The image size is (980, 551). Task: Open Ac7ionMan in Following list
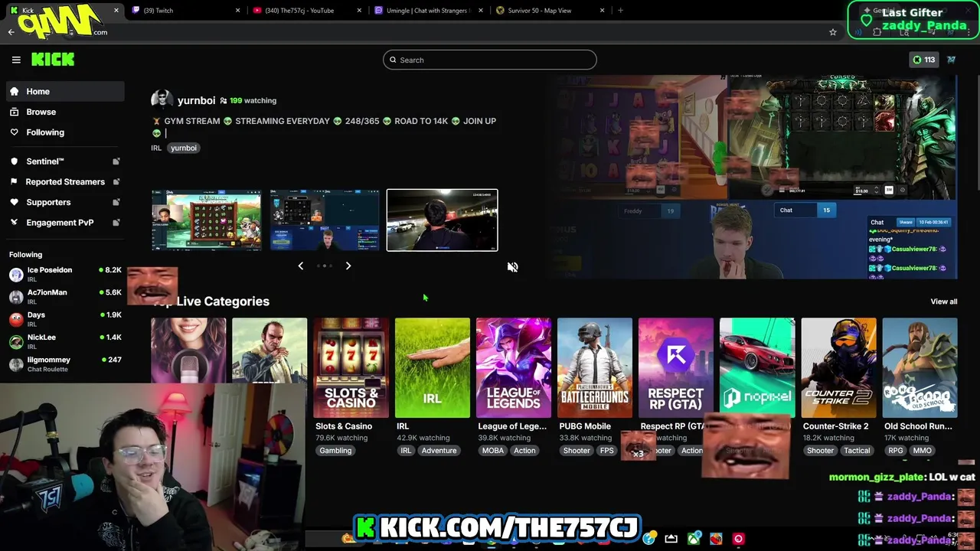point(65,296)
